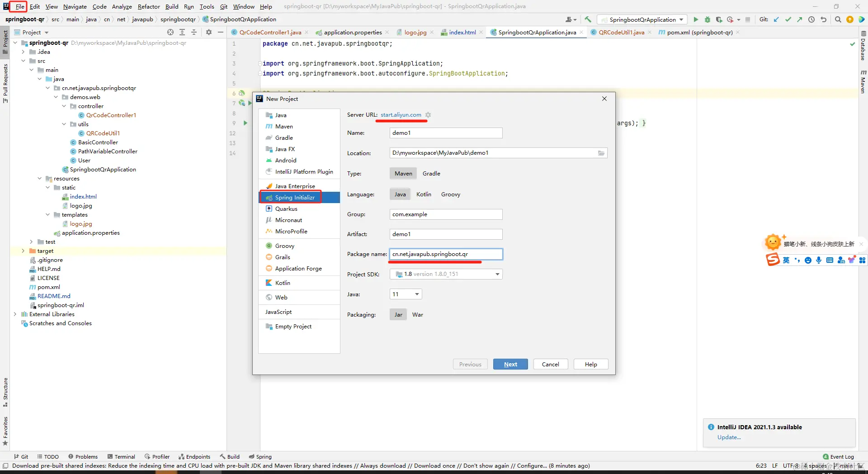Open the Navigate menu
This screenshot has width=868, height=474.
point(75,6)
